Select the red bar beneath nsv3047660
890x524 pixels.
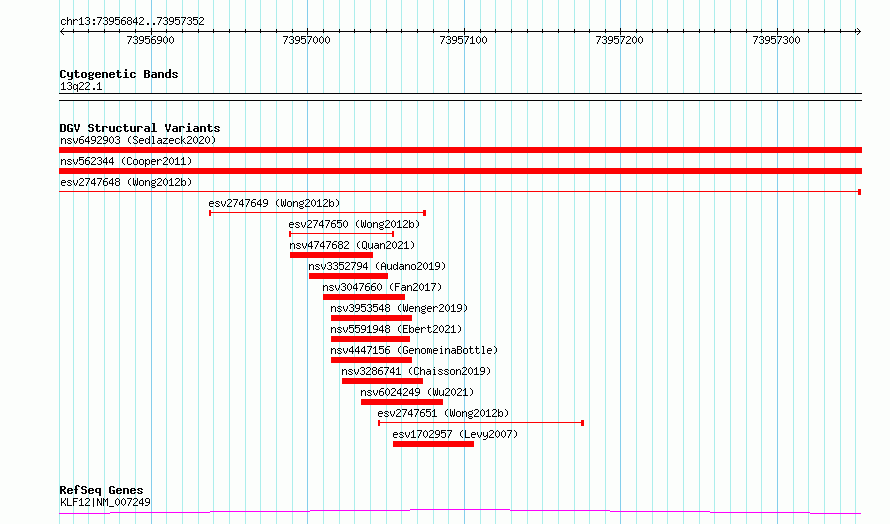[x=364, y=297]
